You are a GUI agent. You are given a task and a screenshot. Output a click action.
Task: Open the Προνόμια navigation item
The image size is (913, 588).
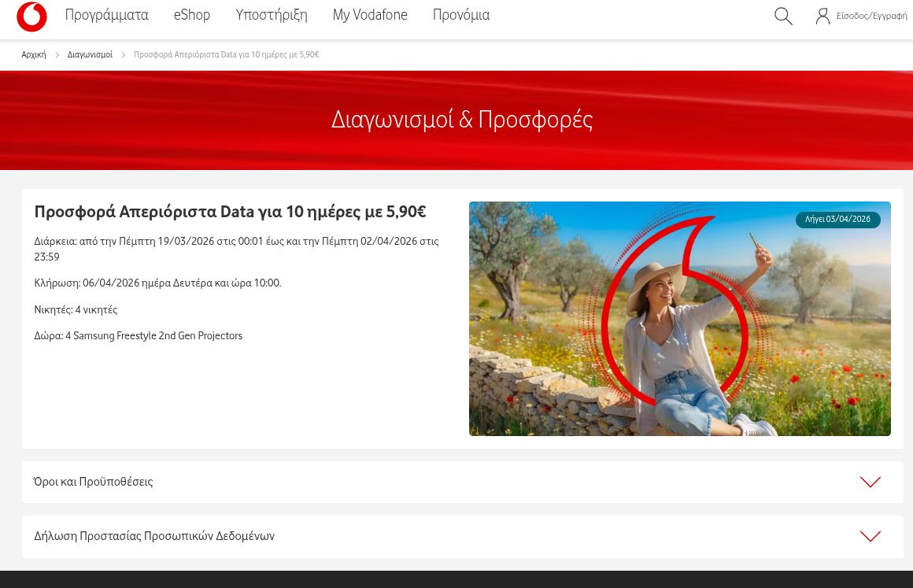pos(461,16)
